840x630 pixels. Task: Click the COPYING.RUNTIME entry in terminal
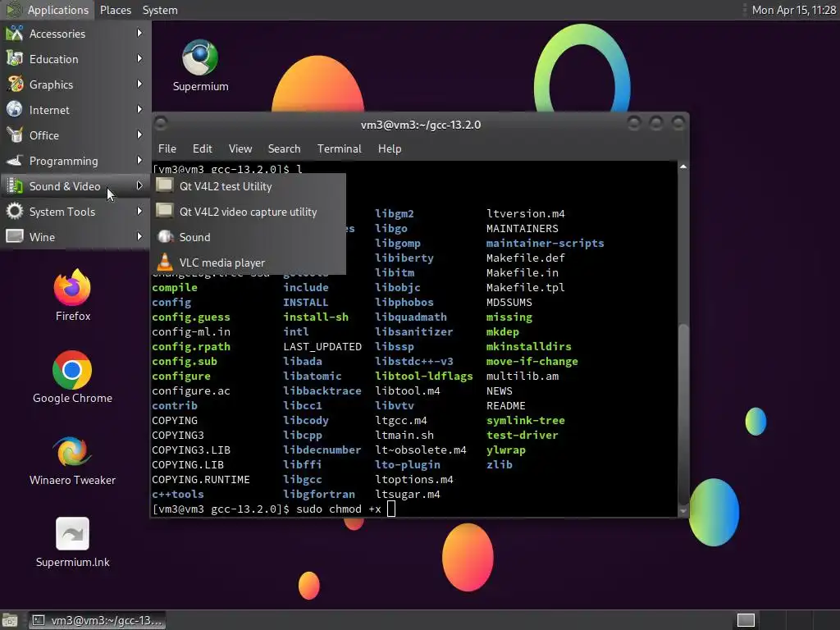pyautogui.click(x=200, y=479)
